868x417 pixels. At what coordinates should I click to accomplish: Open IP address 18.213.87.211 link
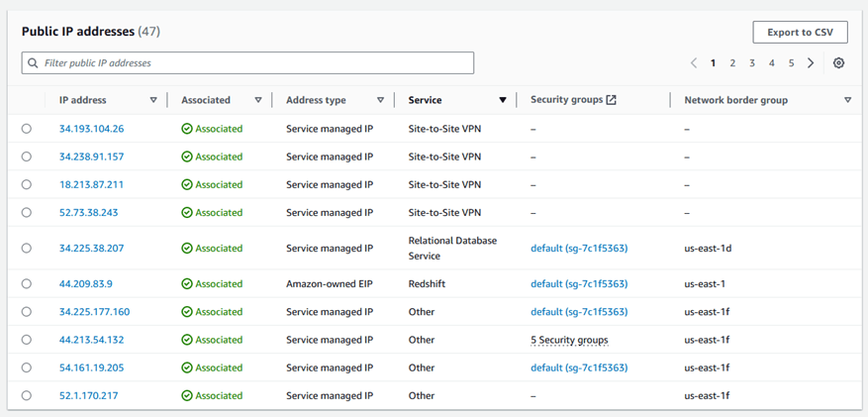[91, 184]
